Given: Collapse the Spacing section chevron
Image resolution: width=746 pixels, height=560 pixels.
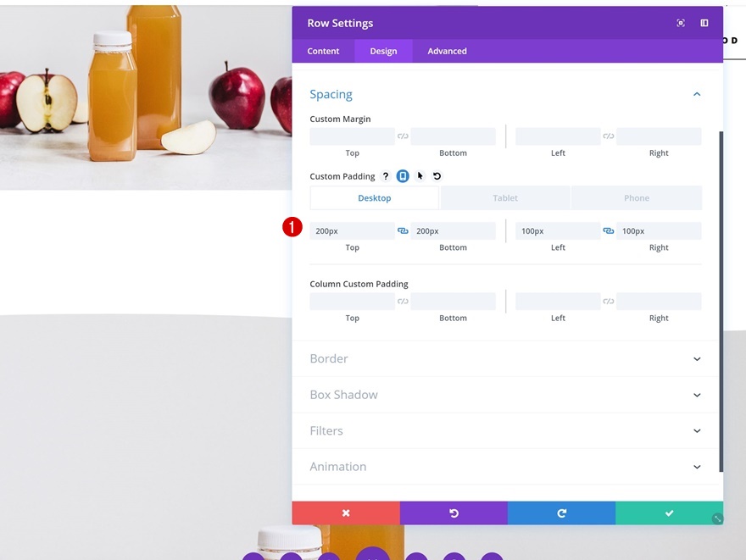Looking at the screenshot, I should pyautogui.click(x=697, y=95).
